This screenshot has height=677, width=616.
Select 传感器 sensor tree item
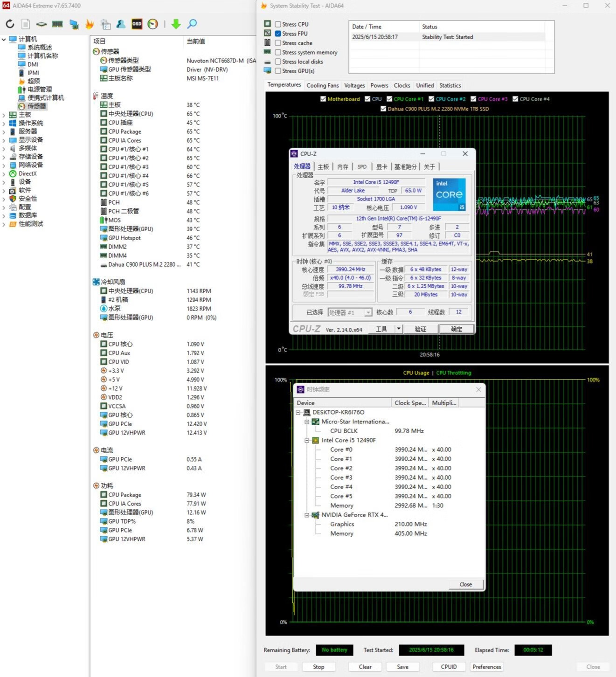point(37,106)
